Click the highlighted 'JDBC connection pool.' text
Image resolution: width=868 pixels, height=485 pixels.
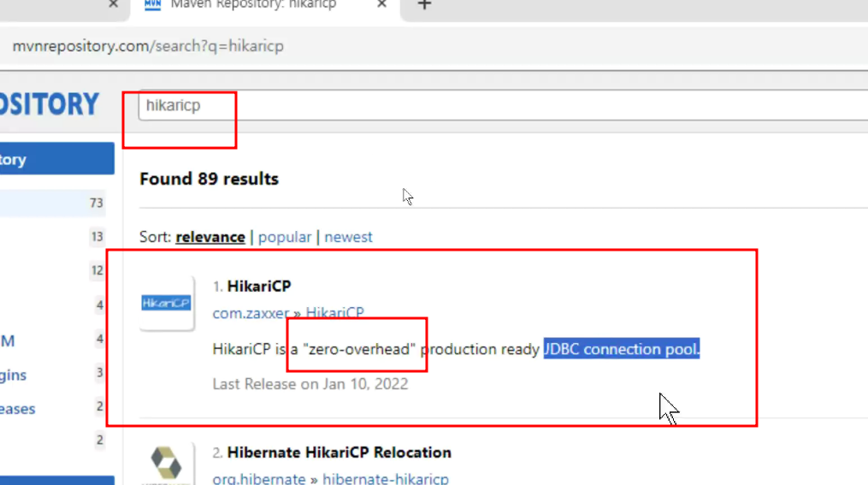[x=622, y=349]
